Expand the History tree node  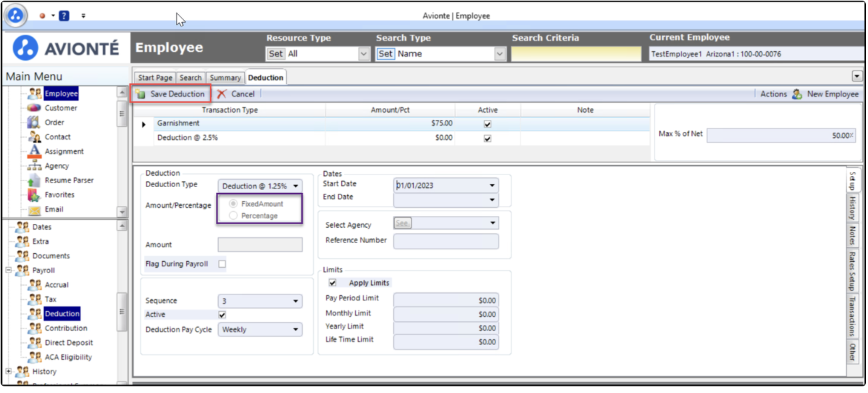[9, 372]
